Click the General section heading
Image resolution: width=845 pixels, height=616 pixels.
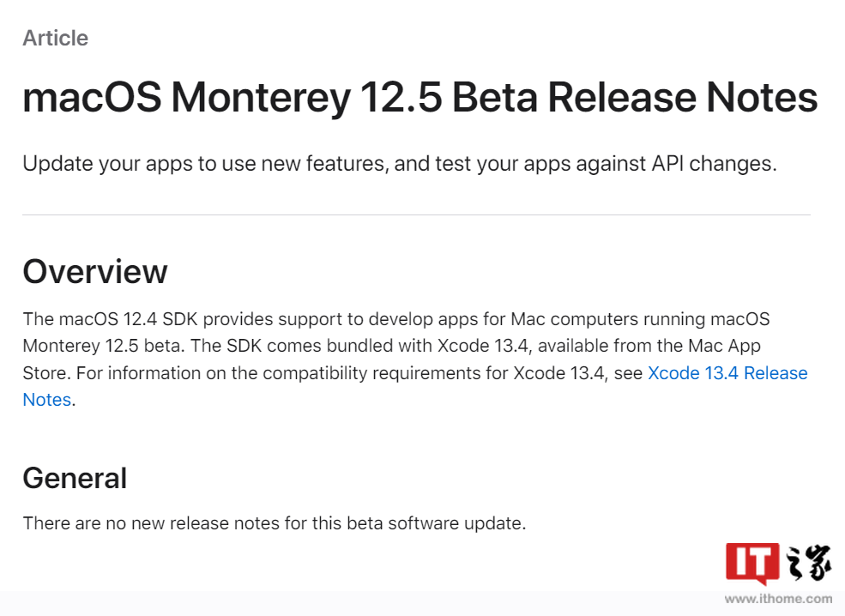coord(75,478)
